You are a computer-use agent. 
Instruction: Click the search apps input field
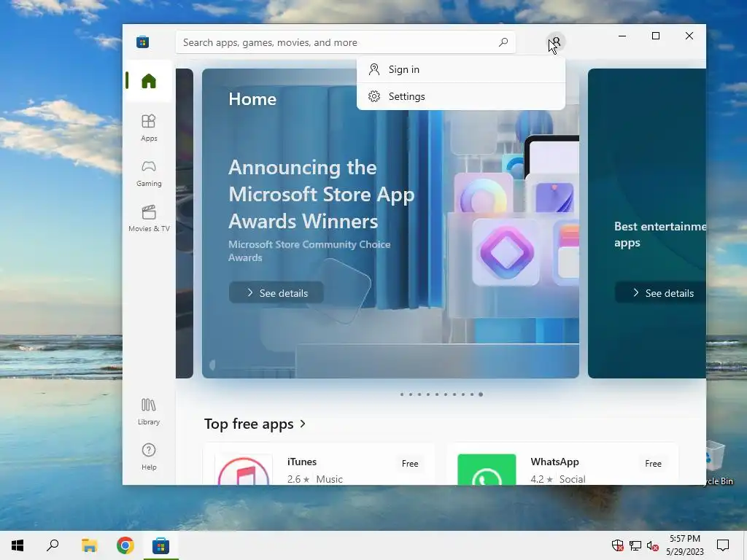coord(346,42)
